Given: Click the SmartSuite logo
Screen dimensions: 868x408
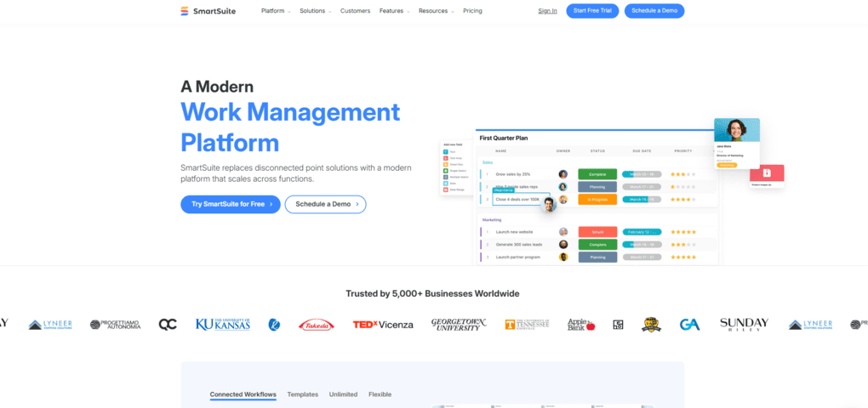Looking at the screenshot, I should coord(208,11).
